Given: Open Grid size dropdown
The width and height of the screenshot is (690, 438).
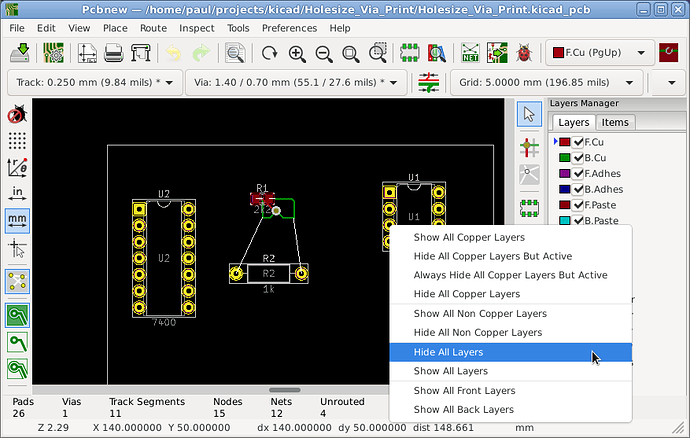Looking at the screenshot, I should tap(547, 83).
